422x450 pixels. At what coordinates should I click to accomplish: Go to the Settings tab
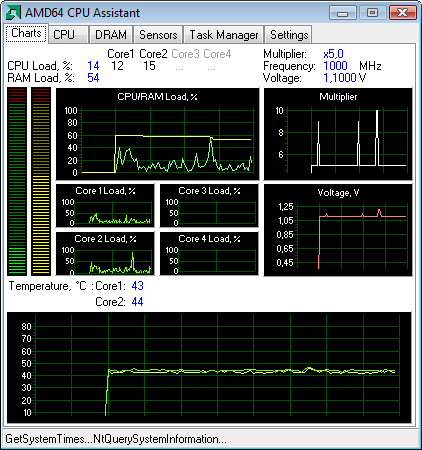[x=289, y=35]
